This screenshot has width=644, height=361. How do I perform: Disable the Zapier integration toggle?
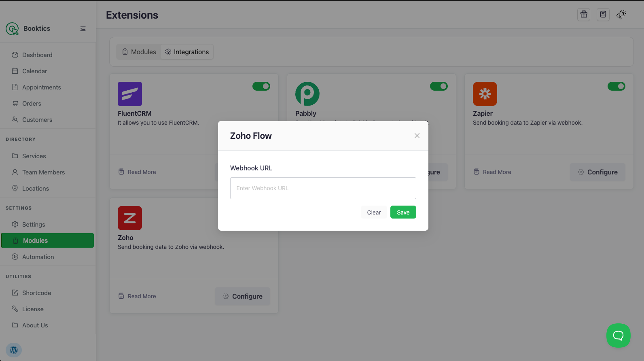coord(616,86)
